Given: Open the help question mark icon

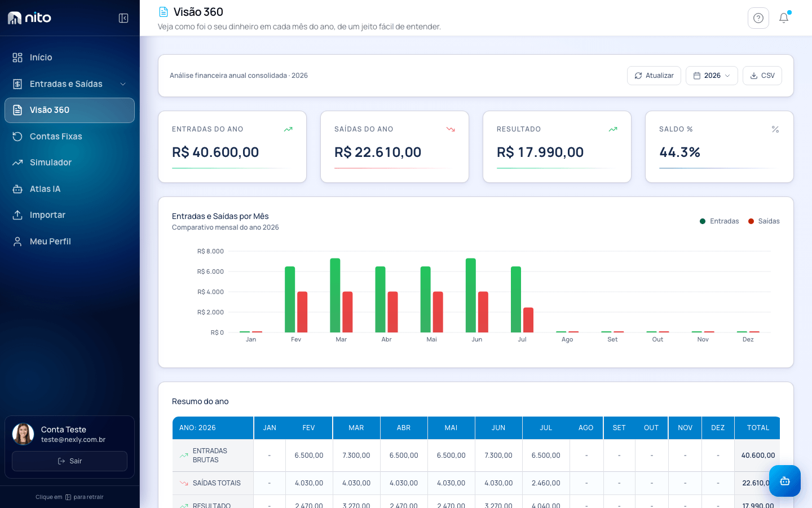Looking at the screenshot, I should 758,18.
